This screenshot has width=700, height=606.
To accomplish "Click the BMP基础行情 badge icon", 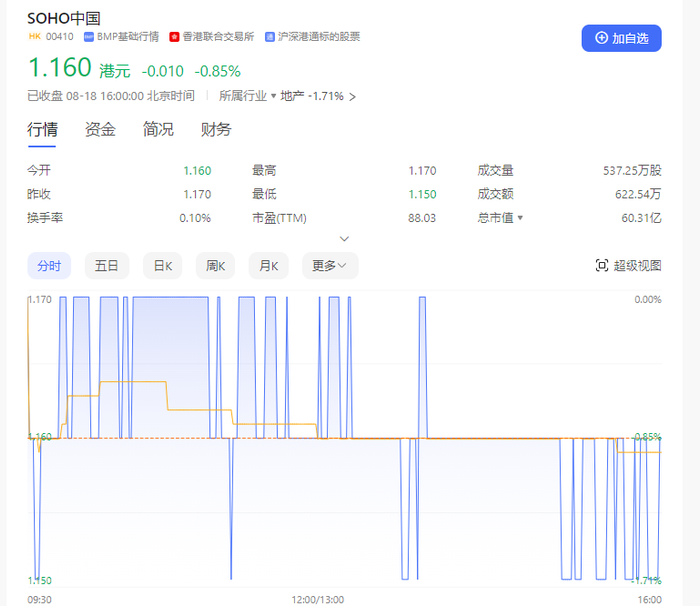I will (x=88, y=37).
